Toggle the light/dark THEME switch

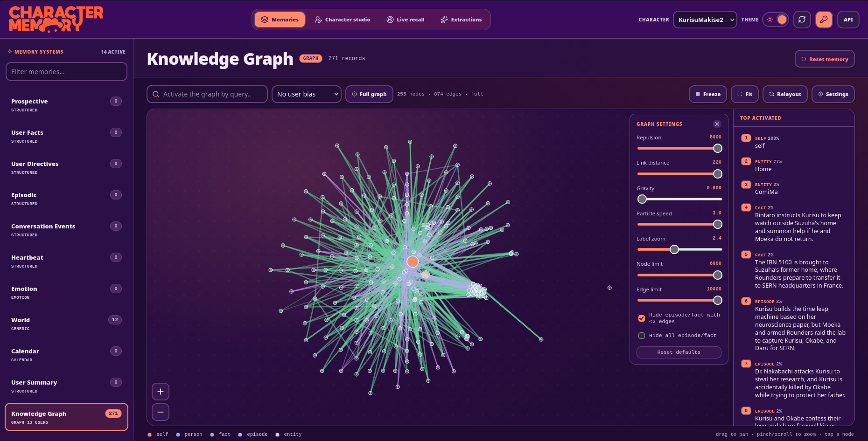tap(776, 20)
